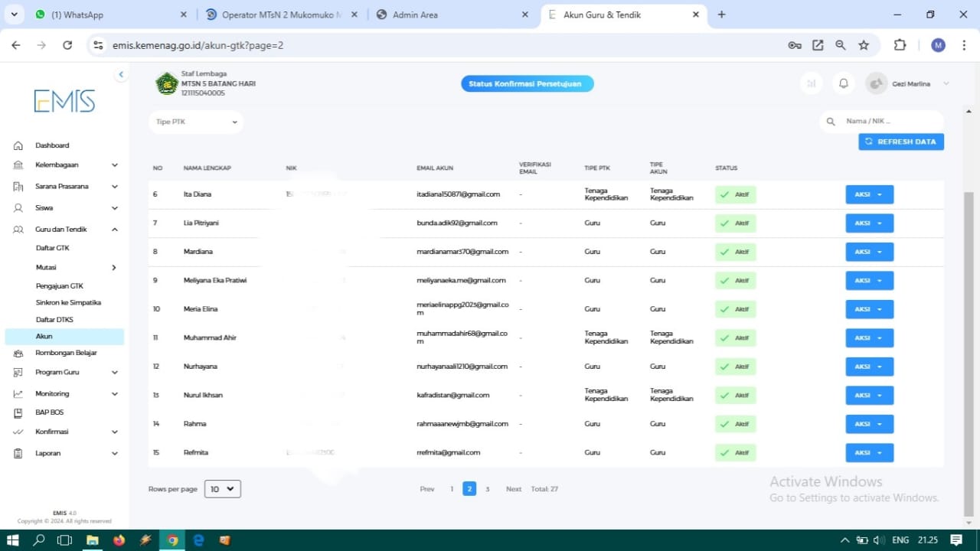Click the chart icon beside the bell
The width and height of the screenshot is (980, 551).
812,83
